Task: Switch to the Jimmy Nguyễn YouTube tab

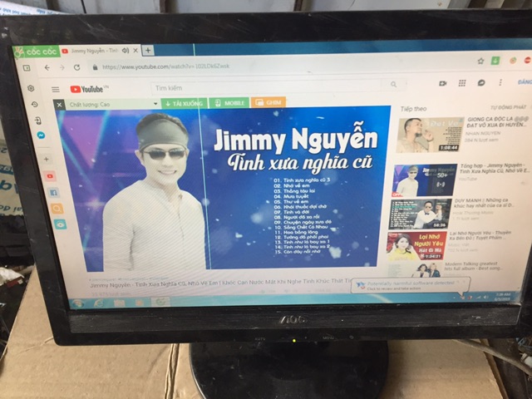Action: [91, 51]
